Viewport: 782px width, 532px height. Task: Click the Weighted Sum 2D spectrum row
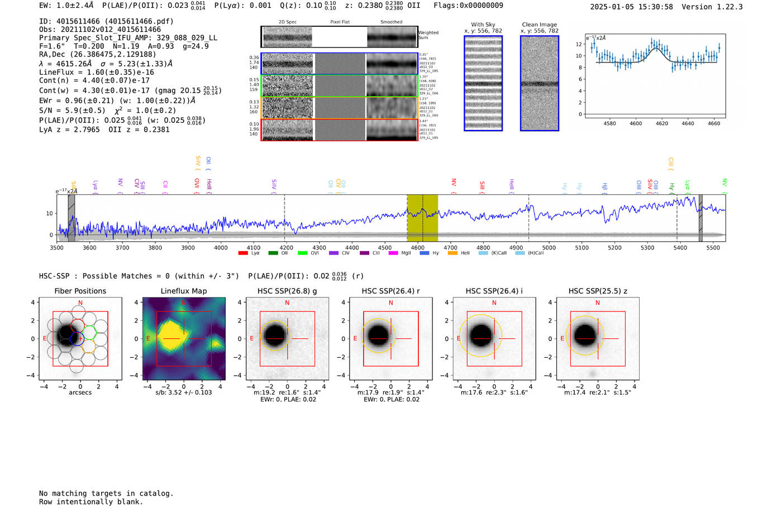pyautogui.click(x=340, y=37)
